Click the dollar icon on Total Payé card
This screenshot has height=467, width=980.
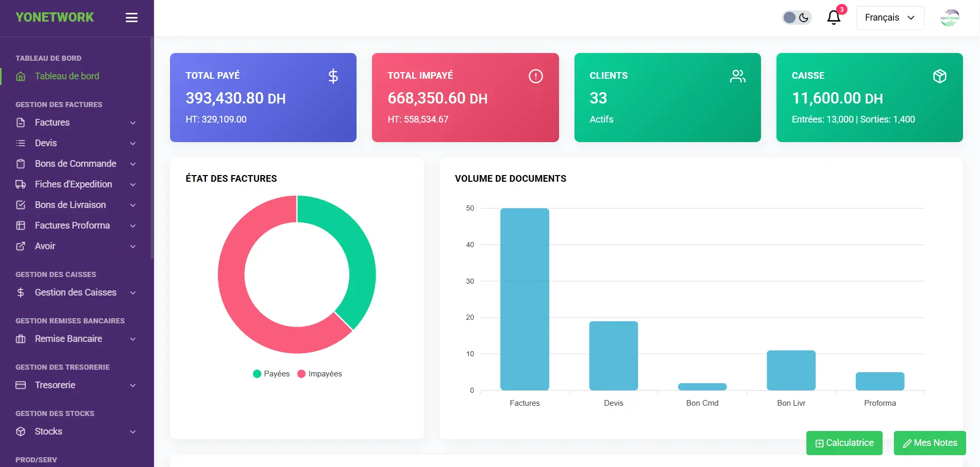(x=333, y=76)
